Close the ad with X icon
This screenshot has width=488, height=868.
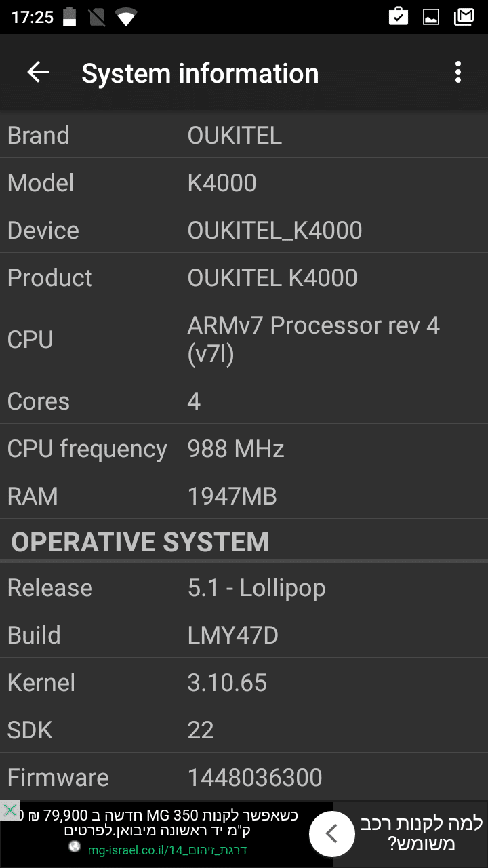9,810
